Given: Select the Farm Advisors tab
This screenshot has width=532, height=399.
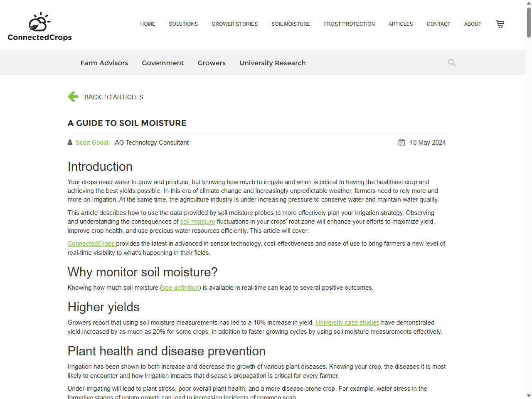Looking at the screenshot, I should (x=104, y=63).
